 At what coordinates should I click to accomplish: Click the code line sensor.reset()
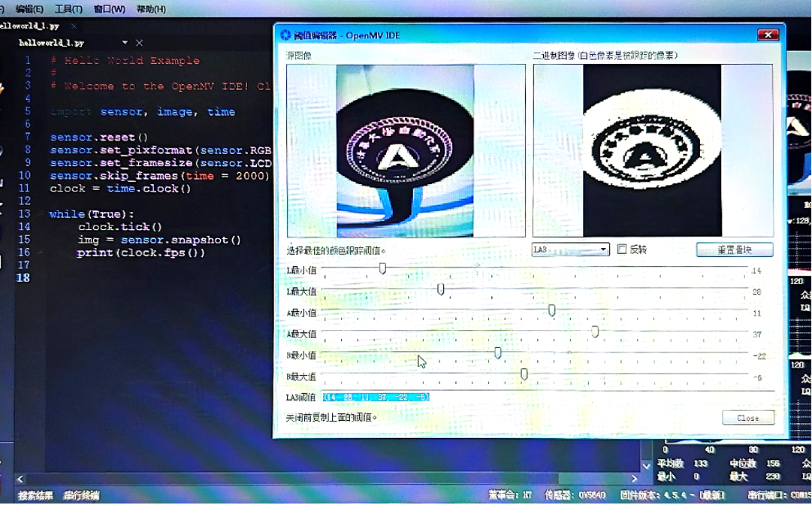(99, 138)
